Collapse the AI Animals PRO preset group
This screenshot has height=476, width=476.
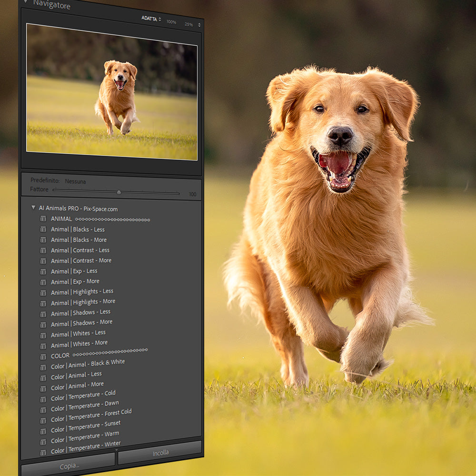pos(33,208)
